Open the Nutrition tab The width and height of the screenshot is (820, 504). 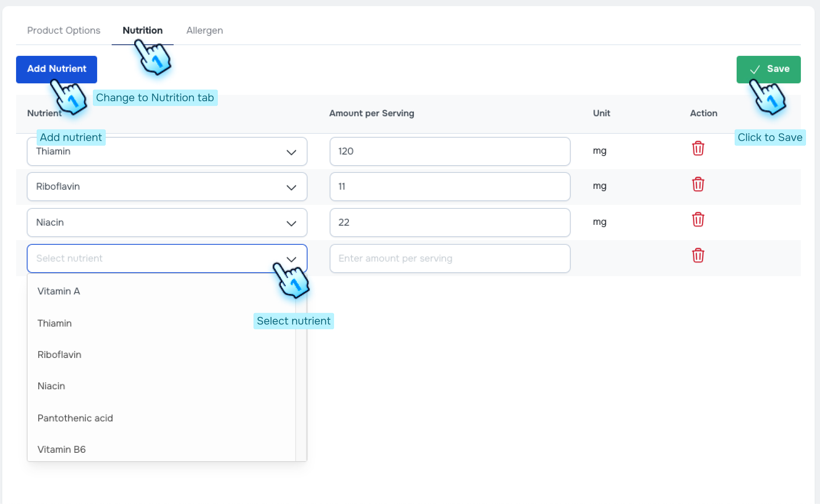pyautogui.click(x=142, y=30)
